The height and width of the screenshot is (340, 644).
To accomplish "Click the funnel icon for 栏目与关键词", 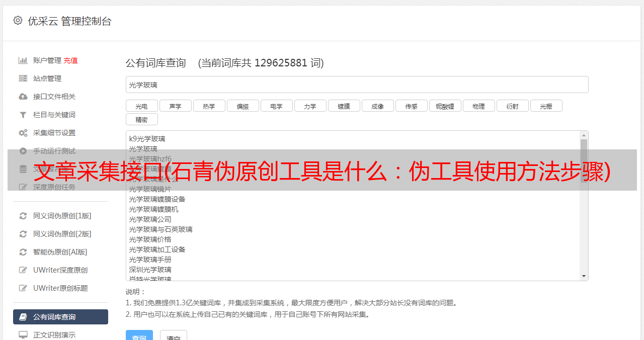I will coord(23,115).
